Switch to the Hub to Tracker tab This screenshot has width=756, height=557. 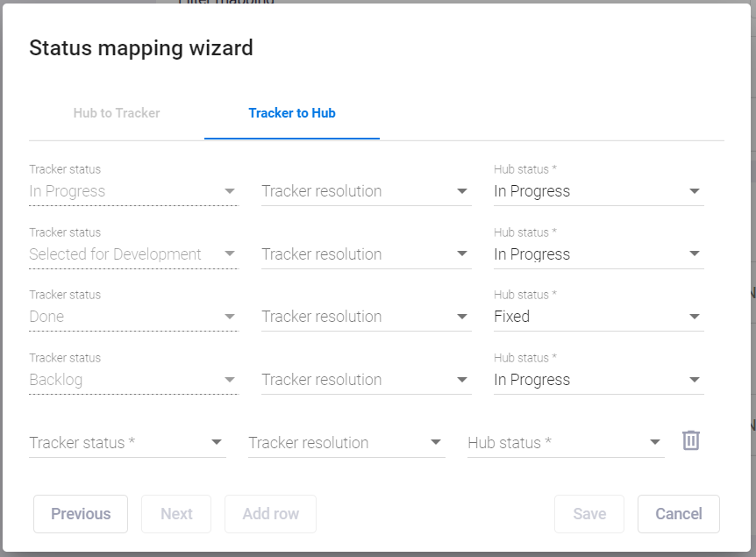coord(117,113)
